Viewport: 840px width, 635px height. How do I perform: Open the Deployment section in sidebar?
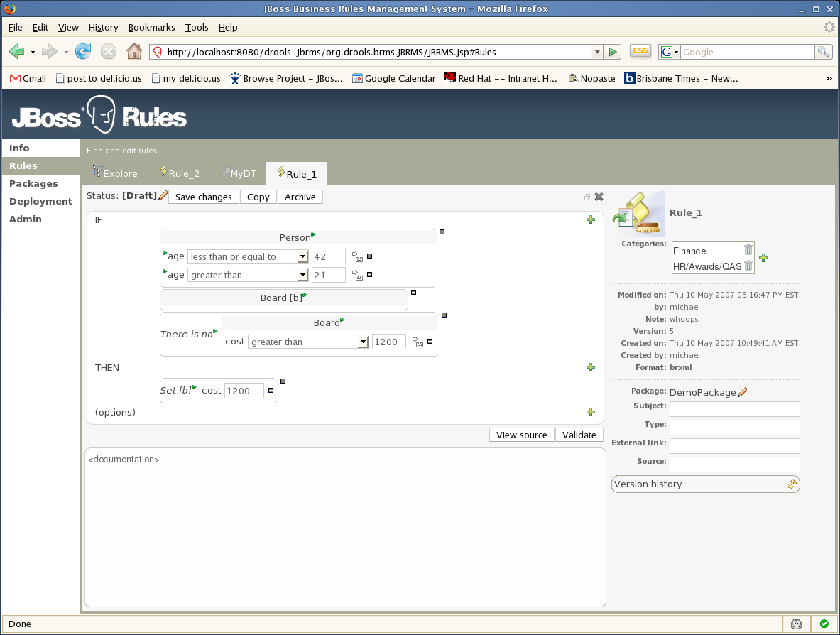point(40,201)
